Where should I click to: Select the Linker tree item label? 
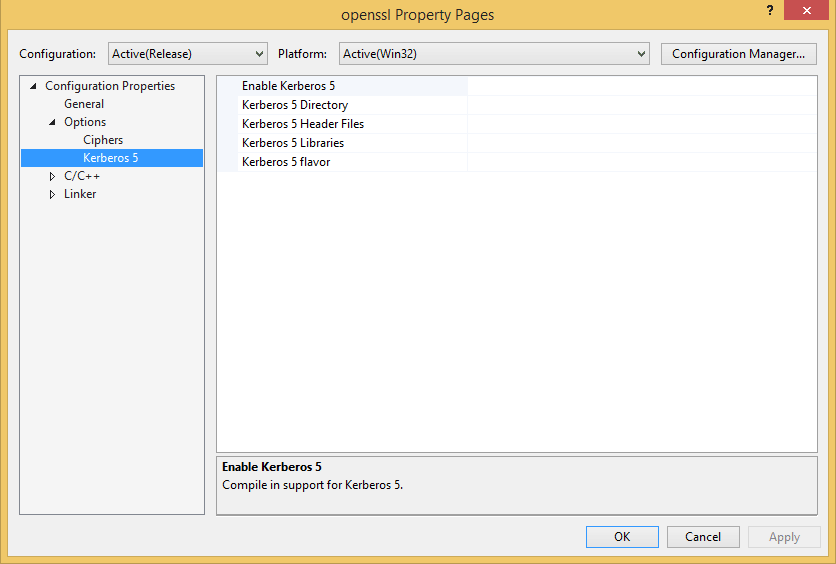pyautogui.click(x=80, y=194)
